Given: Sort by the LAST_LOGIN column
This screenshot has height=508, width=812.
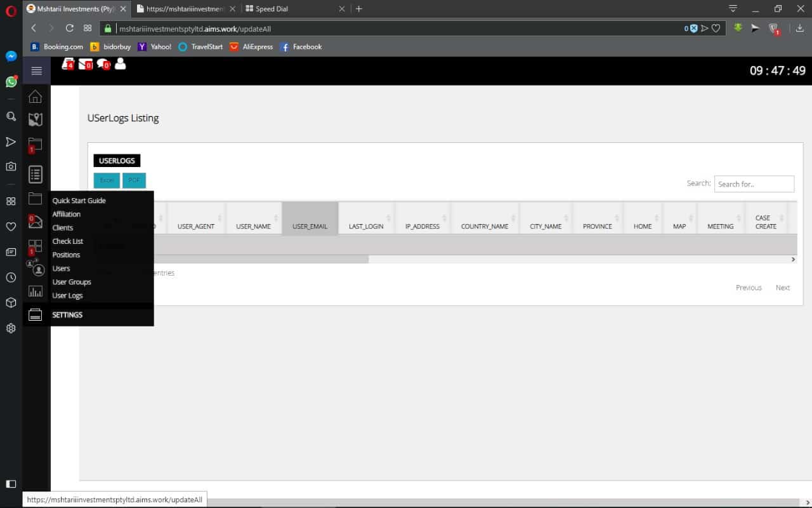Looking at the screenshot, I should tap(367, 218).
